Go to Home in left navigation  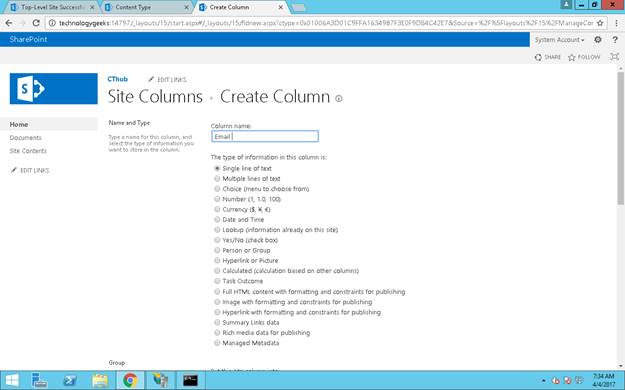tap(19, 124)
